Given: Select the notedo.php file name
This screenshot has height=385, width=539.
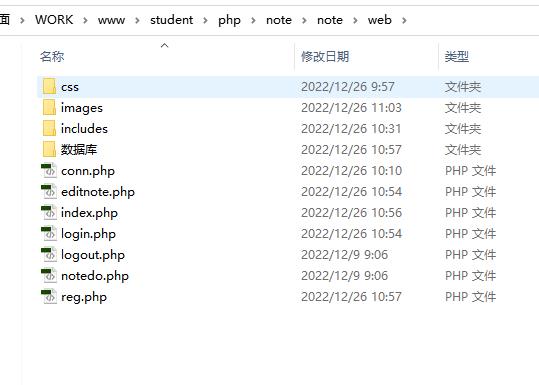Looking at the screenshot, I should coord(95,276).
